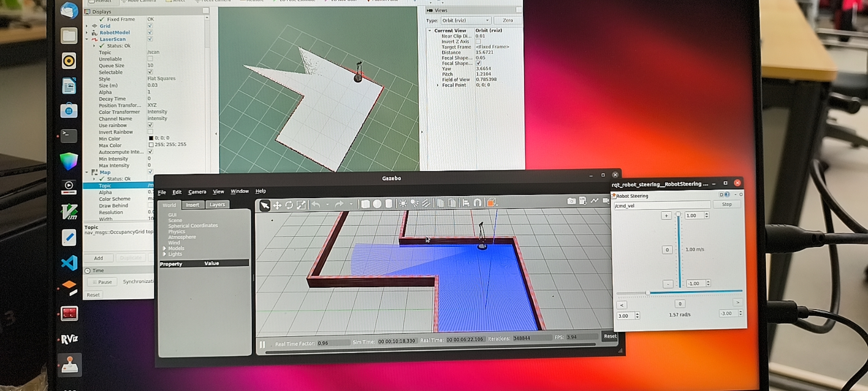The width and height of the screenshot is (868, 391).
Task: Click the paste icon in Gazebo toolbar
Action: (452, 203)
